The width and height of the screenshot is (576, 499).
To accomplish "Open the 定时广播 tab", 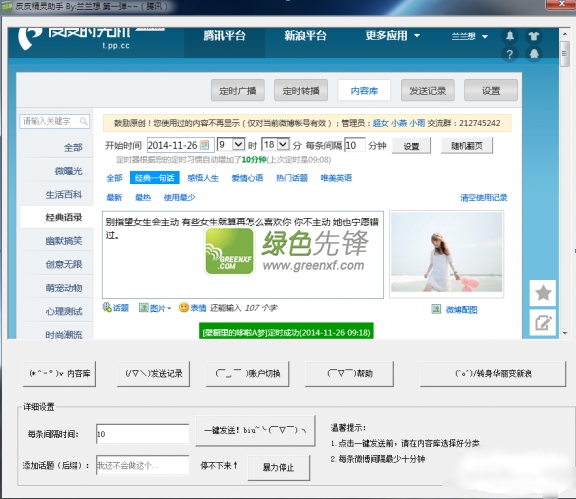I will coord(238,90).
